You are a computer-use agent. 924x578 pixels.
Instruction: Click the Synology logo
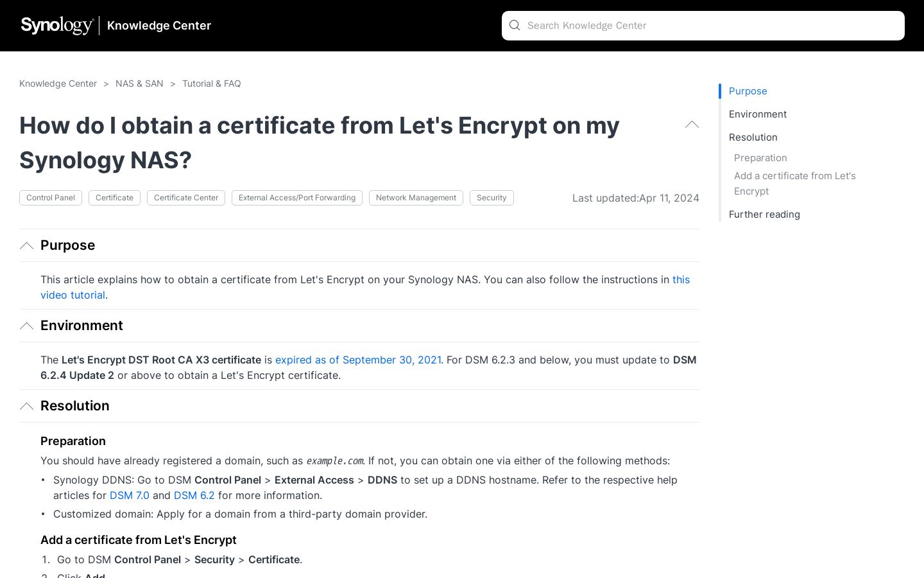(57, 26)
